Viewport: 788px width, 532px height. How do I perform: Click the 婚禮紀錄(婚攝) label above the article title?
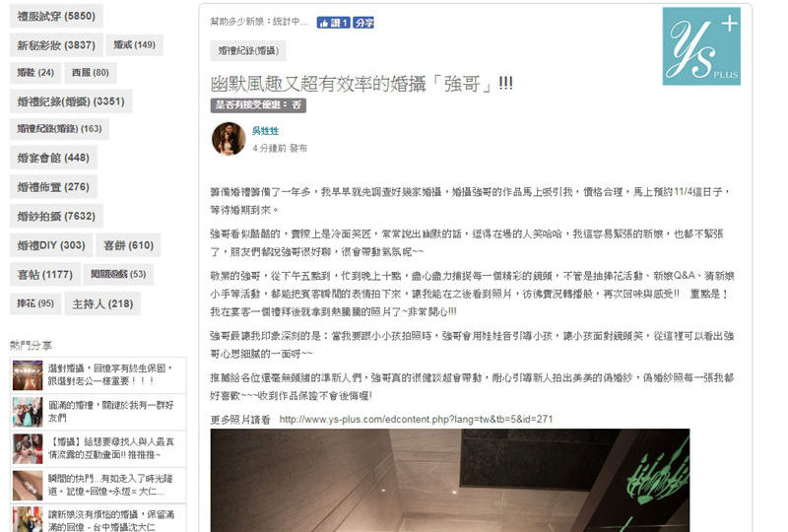click(x=248, y=51)
